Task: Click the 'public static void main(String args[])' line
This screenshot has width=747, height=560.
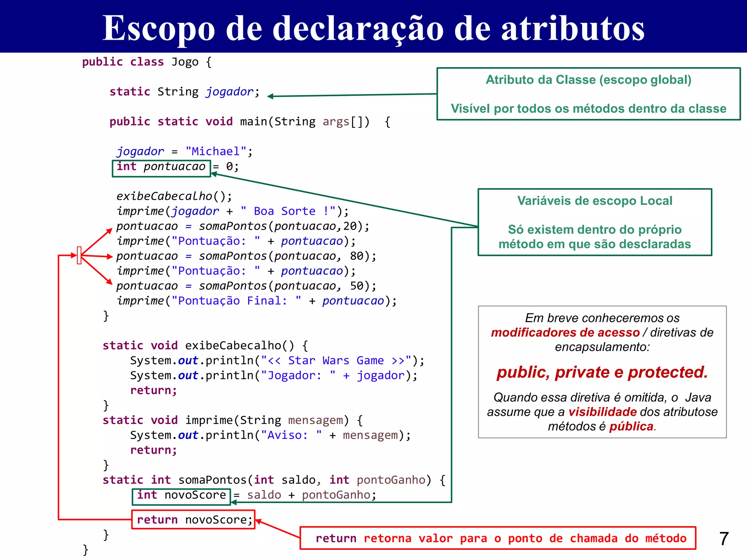Action: [250, 121]
